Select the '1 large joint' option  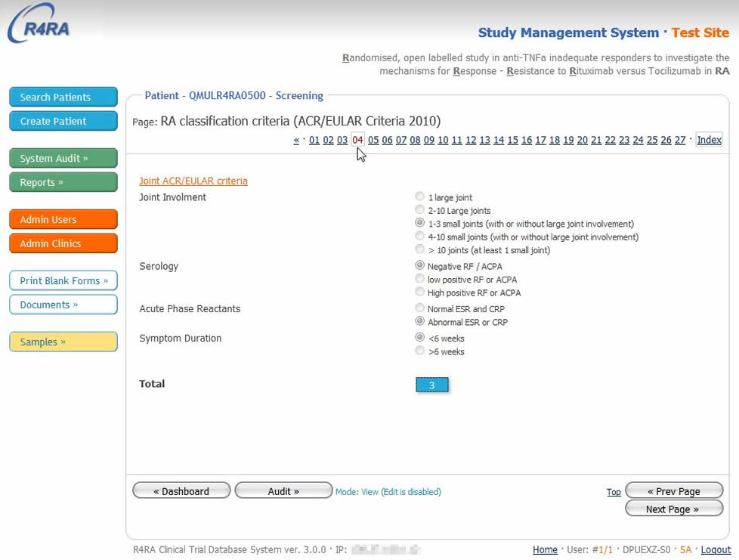(420, 197)
